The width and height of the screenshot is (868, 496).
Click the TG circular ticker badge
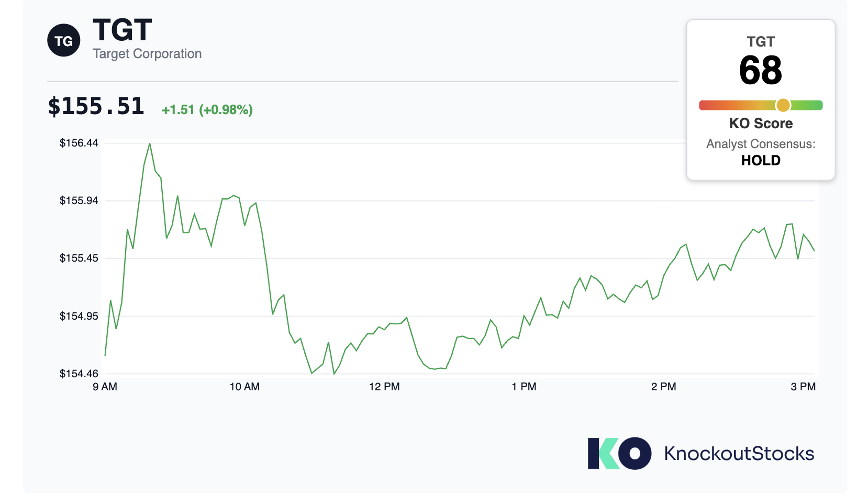pyautogui.click(x=64, y=41)
